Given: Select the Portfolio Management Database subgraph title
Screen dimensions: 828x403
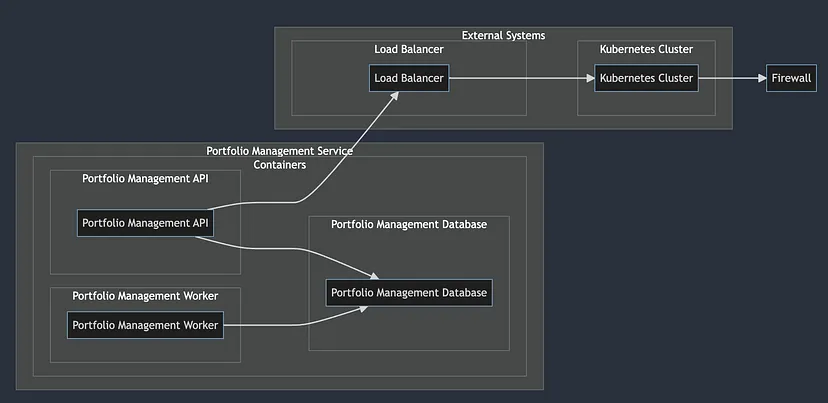Looking at the screenshot, I should click(409, 224).
